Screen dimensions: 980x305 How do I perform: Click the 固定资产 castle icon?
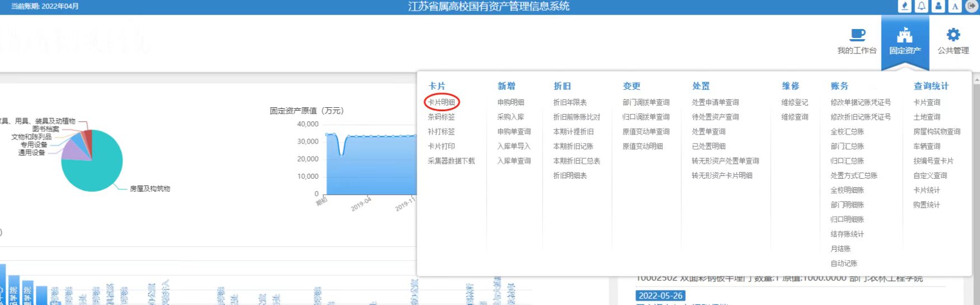(x=904, y=36)
